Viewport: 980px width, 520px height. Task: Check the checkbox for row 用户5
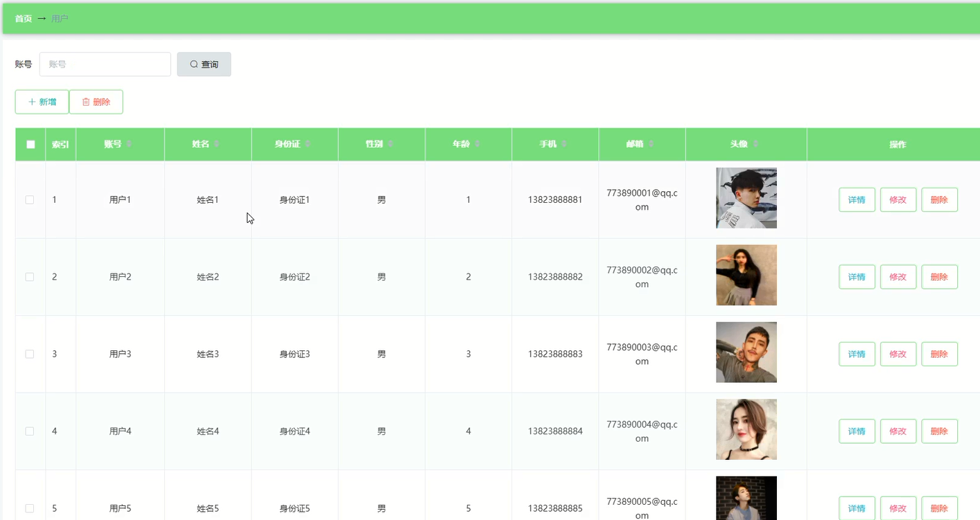coord(30,508)
